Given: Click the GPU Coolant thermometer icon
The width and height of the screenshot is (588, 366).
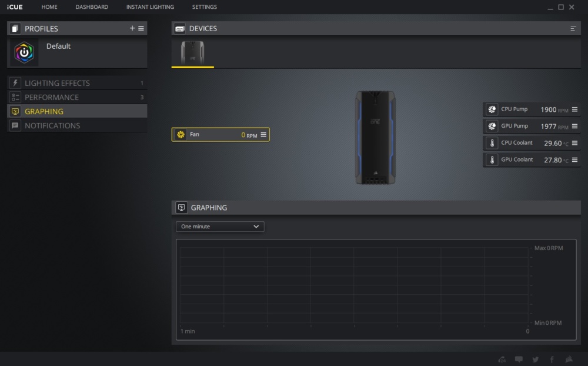Looking at the screenshot, I should (x=492, y=160).
